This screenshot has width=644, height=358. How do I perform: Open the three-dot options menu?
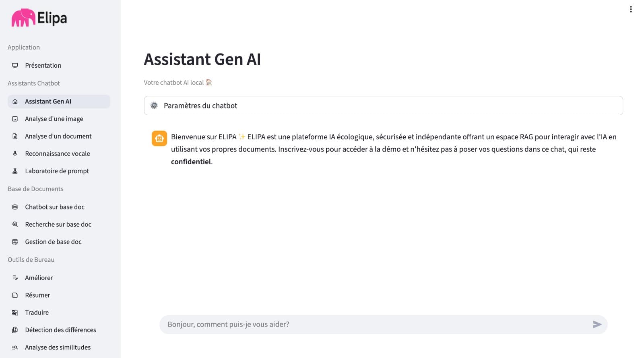pos(631,9)
